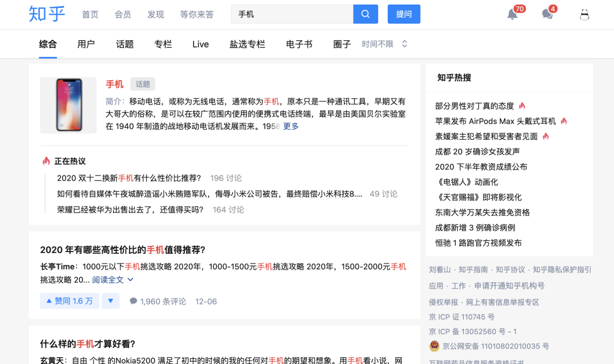Open question 2020 年有哪些高性价比的手机值得推荐
The width and height of the screenshot is (614, 364).
pos(123,250)
